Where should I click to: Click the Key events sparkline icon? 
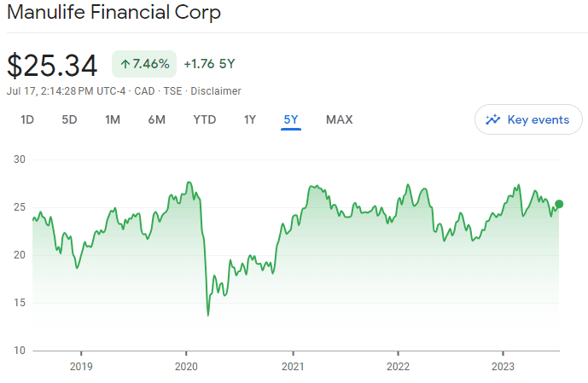coord(492,120)
